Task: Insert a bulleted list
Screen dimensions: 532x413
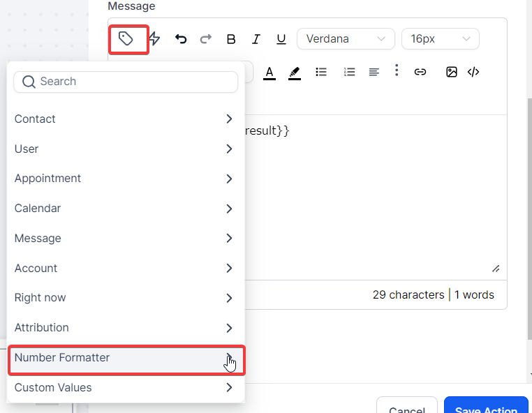Action: coord(321,72)
